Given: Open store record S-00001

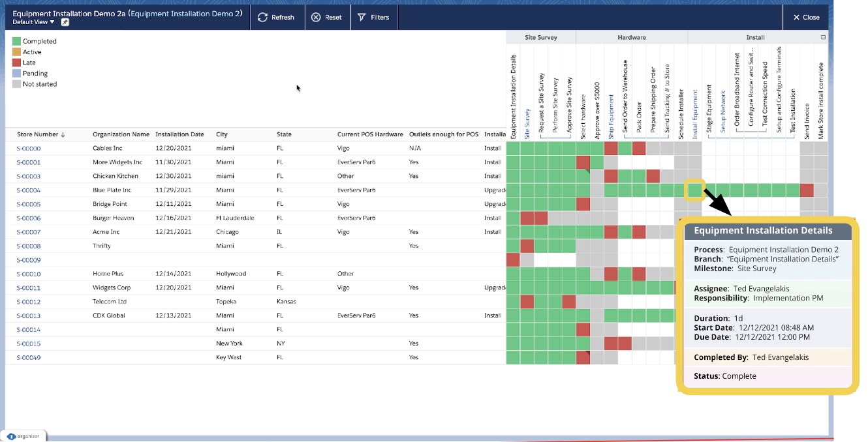Looking at the screenshot, I should point(30,162).
